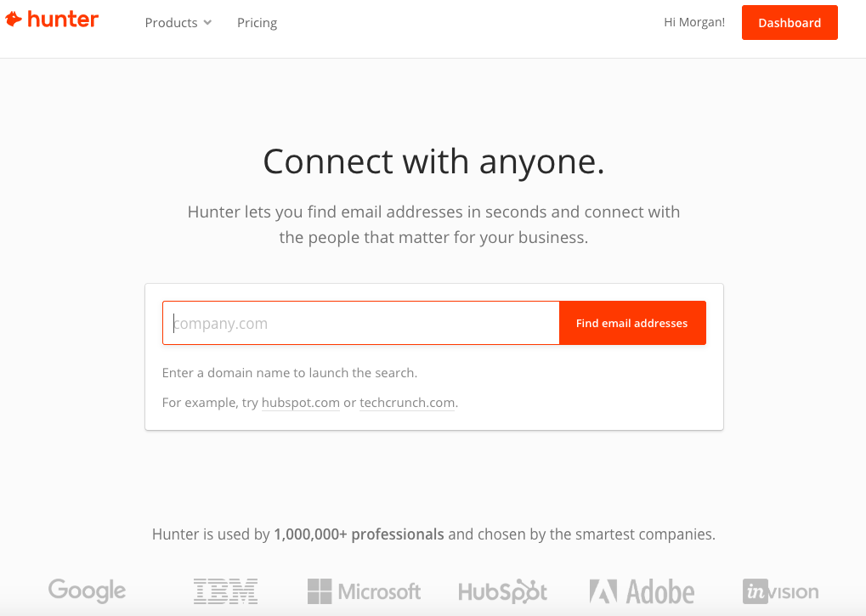The height and width of the screenshot is (616, 866).
Task: Click the 'hunter' wordmark text
Action: (63, 20)
